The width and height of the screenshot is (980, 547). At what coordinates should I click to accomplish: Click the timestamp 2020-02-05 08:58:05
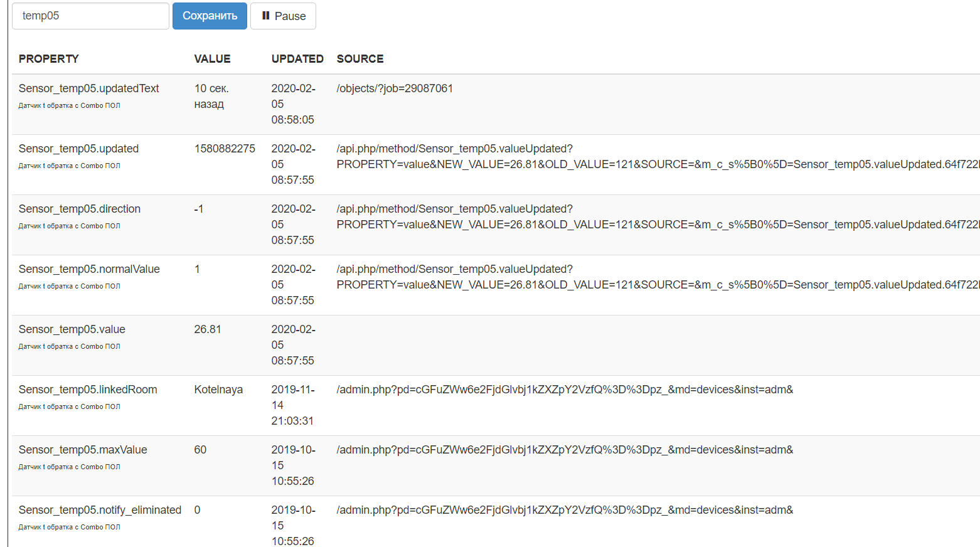[x=294, y=104]
